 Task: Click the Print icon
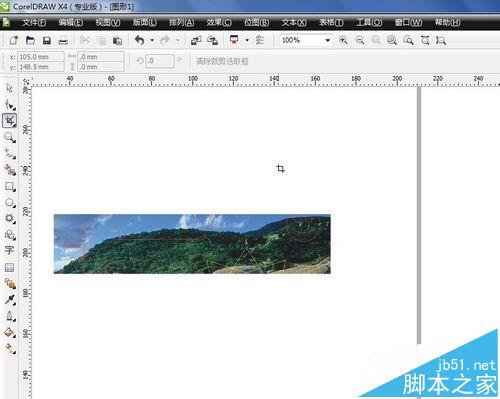[63, 41]
